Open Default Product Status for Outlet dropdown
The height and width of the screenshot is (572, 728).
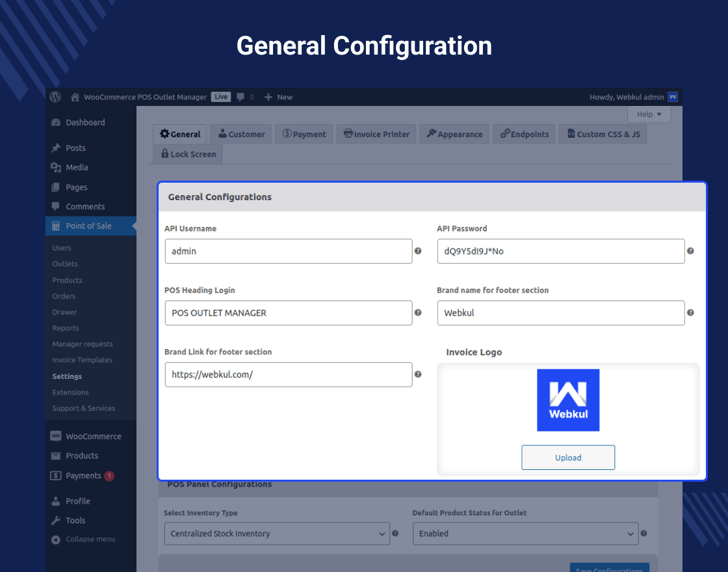tap(525, 533)
